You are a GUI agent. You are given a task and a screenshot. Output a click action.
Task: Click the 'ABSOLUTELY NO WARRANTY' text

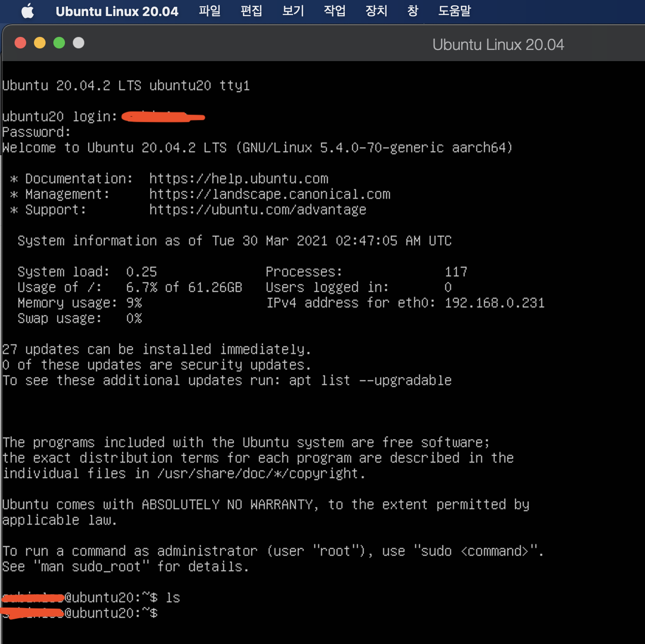(227, 505)
